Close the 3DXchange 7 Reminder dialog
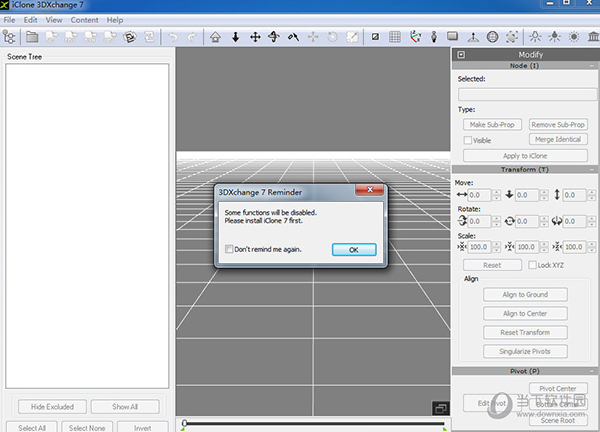The width and height of the screenshot is (600, 432). [370, 189]
